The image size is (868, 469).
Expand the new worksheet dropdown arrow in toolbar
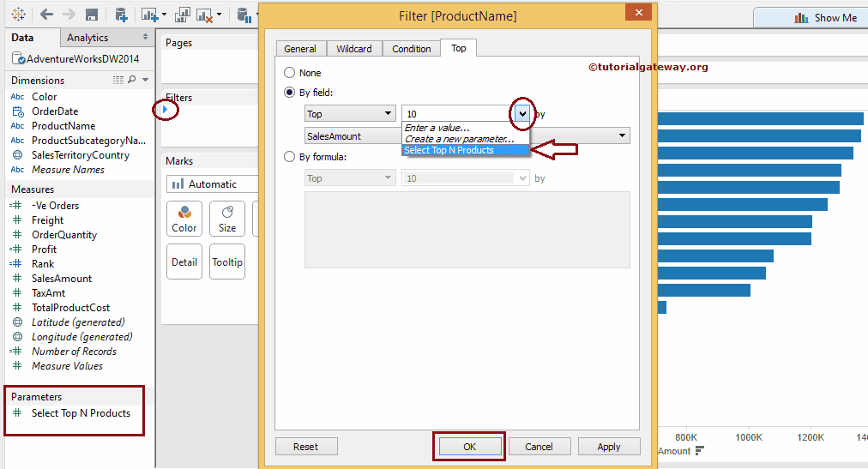[164, 15]
